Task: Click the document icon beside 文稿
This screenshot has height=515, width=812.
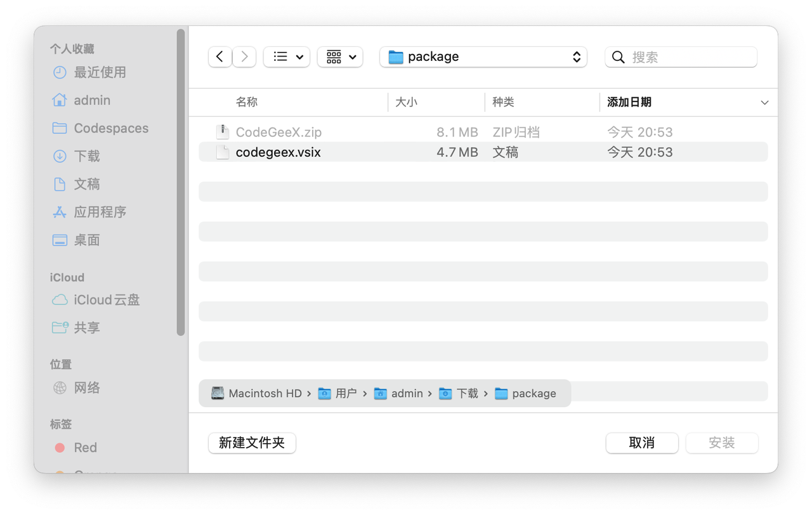Action: click(x=60, y=184)
